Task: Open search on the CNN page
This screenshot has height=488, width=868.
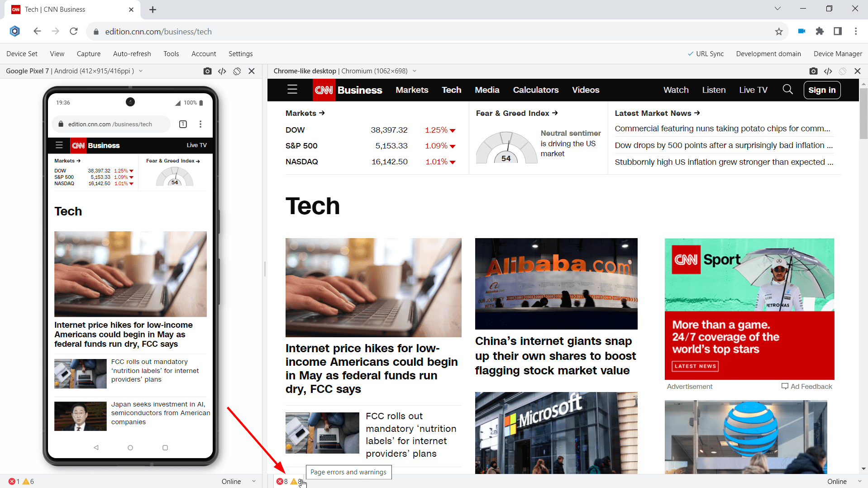Action: pyautogui.click(x=787, y=90)
